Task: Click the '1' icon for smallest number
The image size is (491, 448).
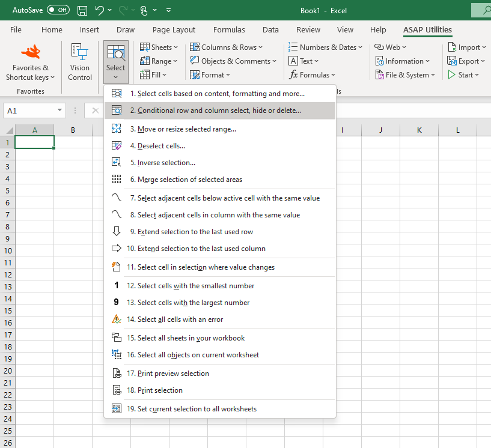Action: pos(117,285)
